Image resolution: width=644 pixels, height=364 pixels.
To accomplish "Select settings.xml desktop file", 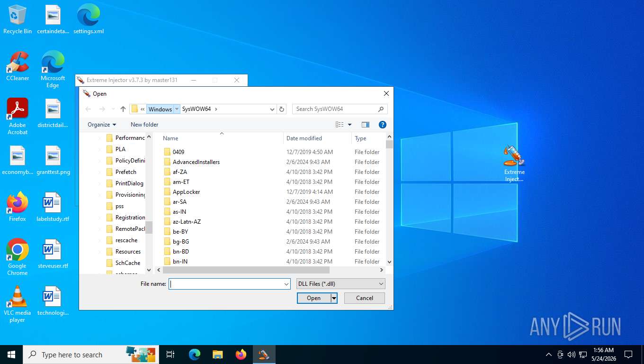I will pos(89,20).
